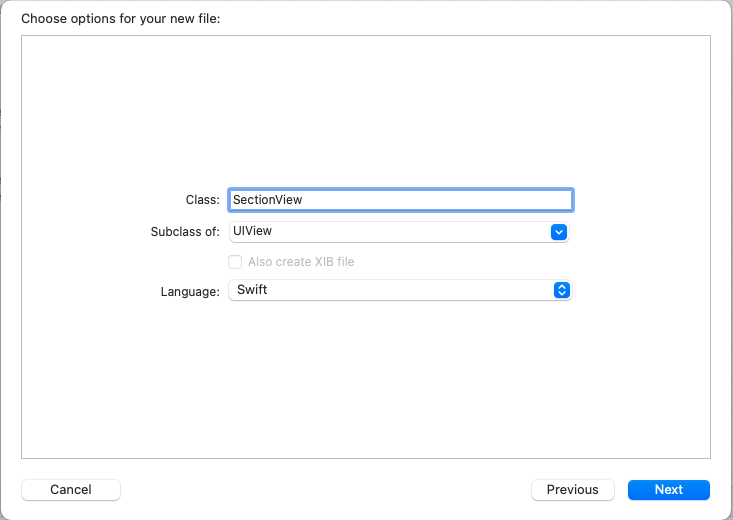Click the blue chevron button beside UIView
Image resolution: width=733 pixels, height=520 pixels.
coord(559,232)
